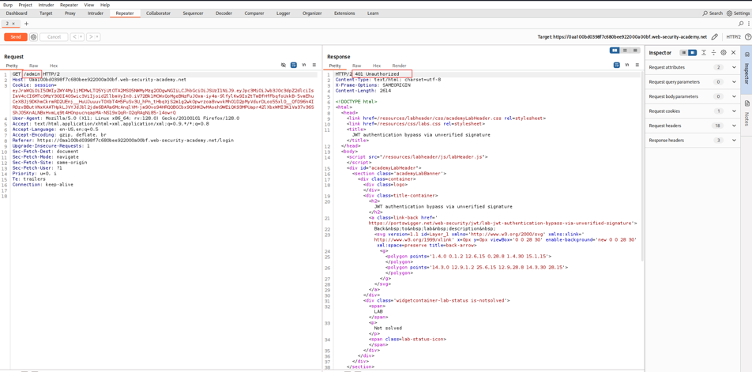Open the Project menu
755x375 pixels.
point(25,4)
